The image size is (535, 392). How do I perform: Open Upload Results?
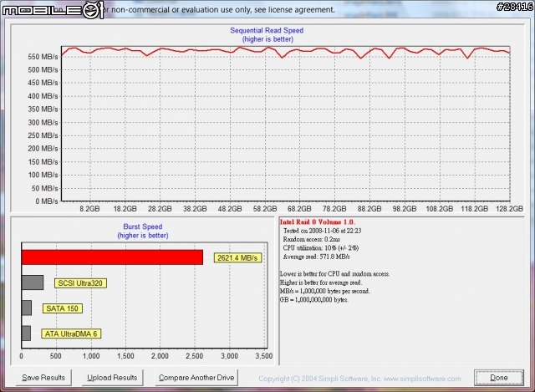pyautogui.click(x=112, y=378)
